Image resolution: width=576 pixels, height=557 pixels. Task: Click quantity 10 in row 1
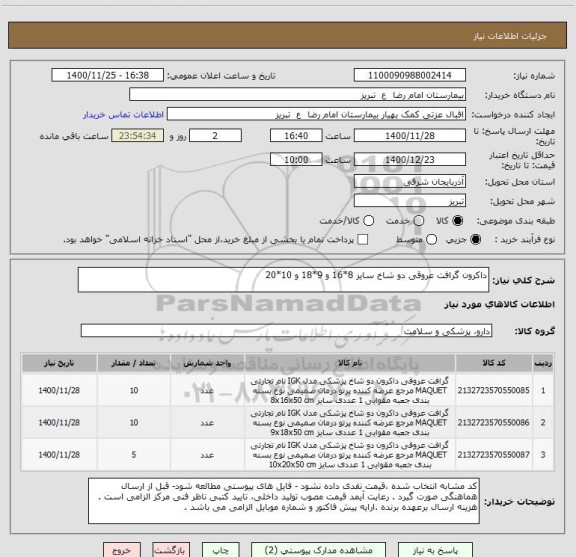click(134, 390)
